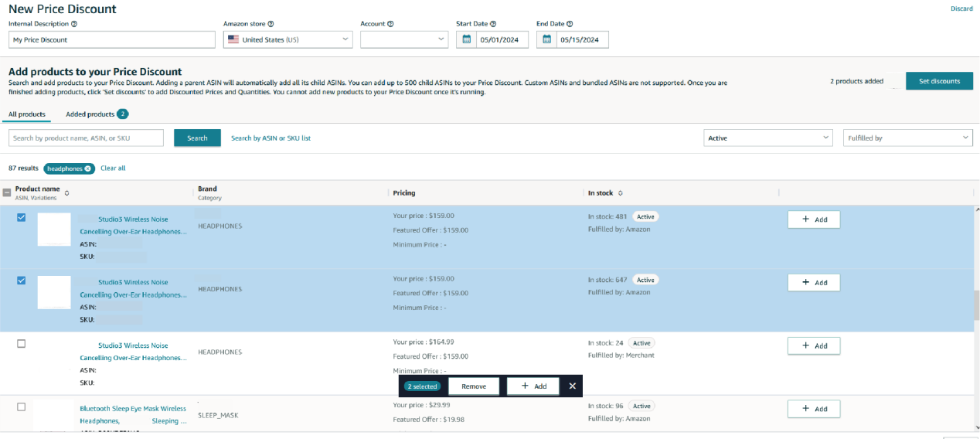The height and width of the screenshot is (439, 980).
Task: Sort by In stock column arrows
Action: pos(620,193)
